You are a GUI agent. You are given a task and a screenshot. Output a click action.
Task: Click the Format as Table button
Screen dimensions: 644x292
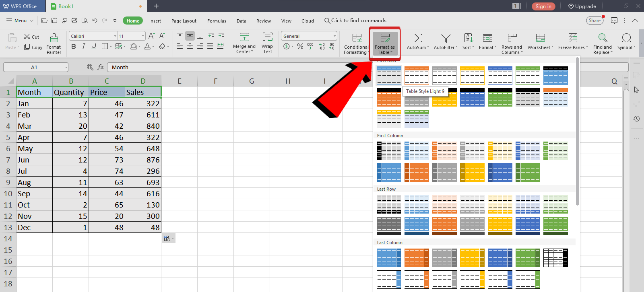tap(385, 43)
